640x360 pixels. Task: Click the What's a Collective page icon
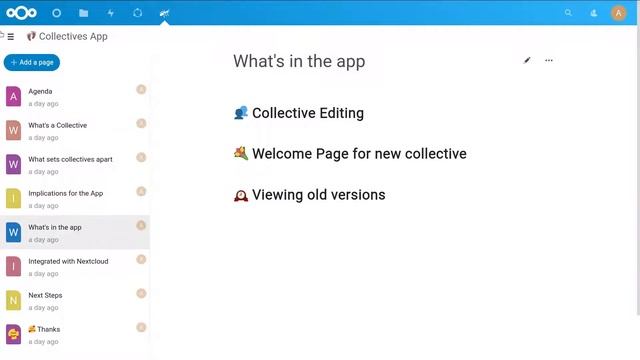click(x=13, y=131)
